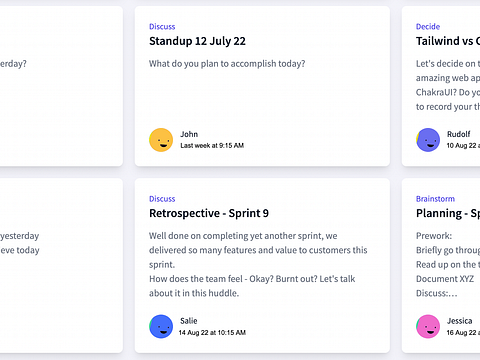Click Rudolf's purple smiley avatar

(x=428, y=140)
